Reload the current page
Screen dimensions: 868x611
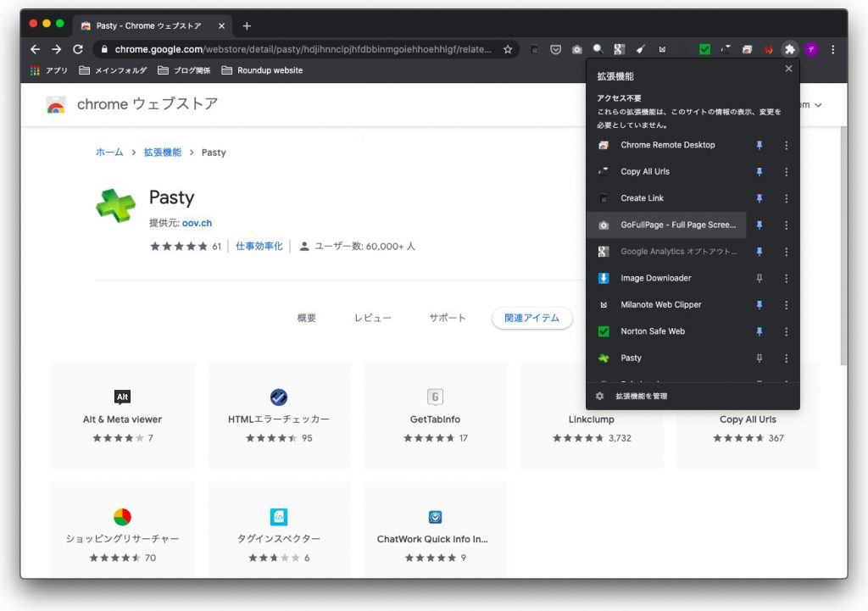click(x=78, y=49)
